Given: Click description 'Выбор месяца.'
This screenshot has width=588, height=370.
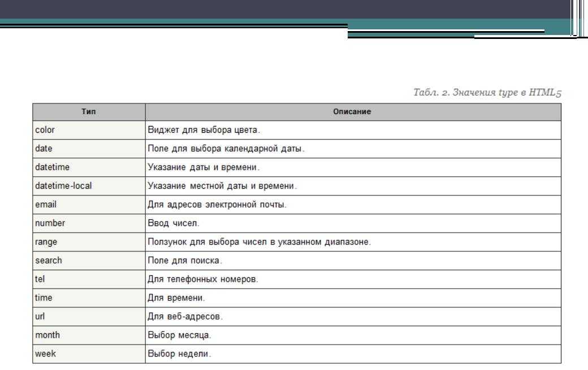Looking at the screenshot, I should tap(180, 335).
